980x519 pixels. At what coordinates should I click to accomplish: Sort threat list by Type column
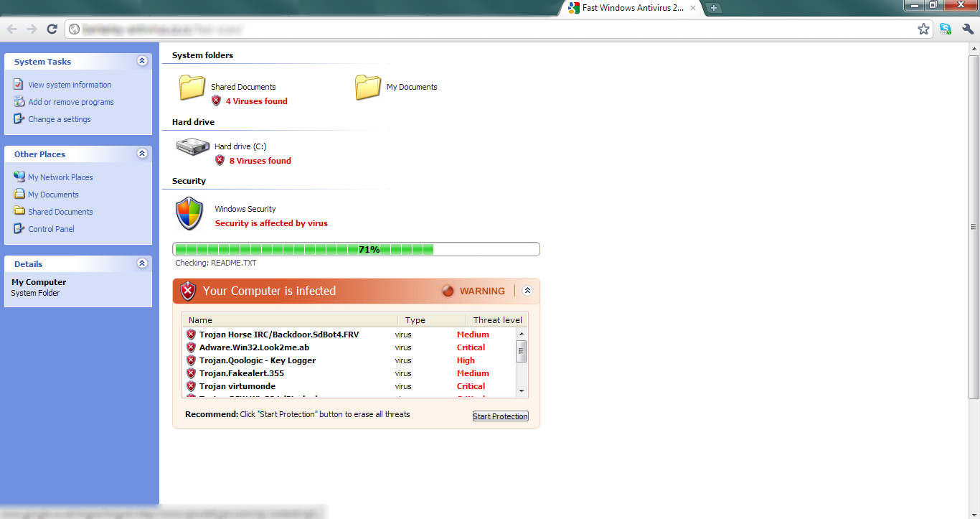[x=432, y=320]
